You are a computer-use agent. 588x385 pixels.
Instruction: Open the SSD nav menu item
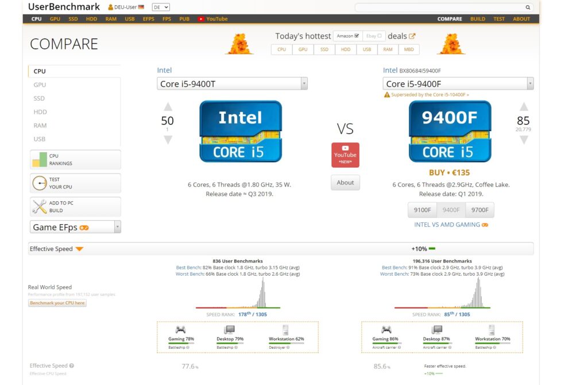click(73, 19)
